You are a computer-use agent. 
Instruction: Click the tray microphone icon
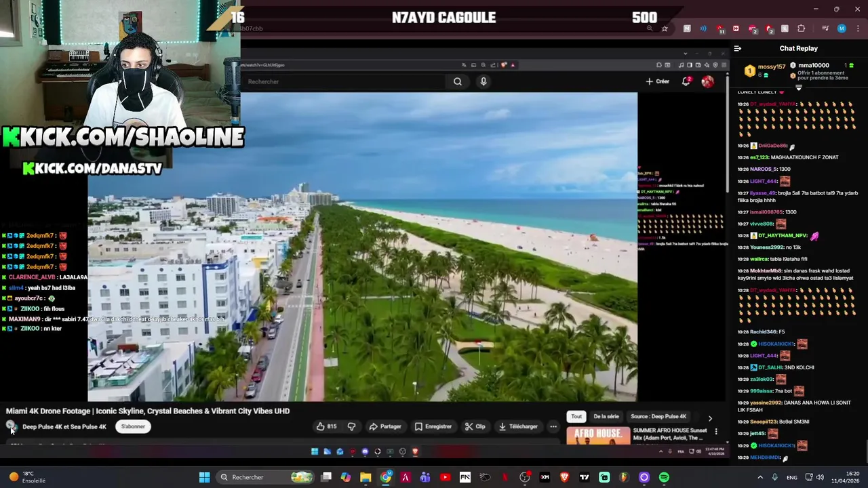click(x=774, y=477)
